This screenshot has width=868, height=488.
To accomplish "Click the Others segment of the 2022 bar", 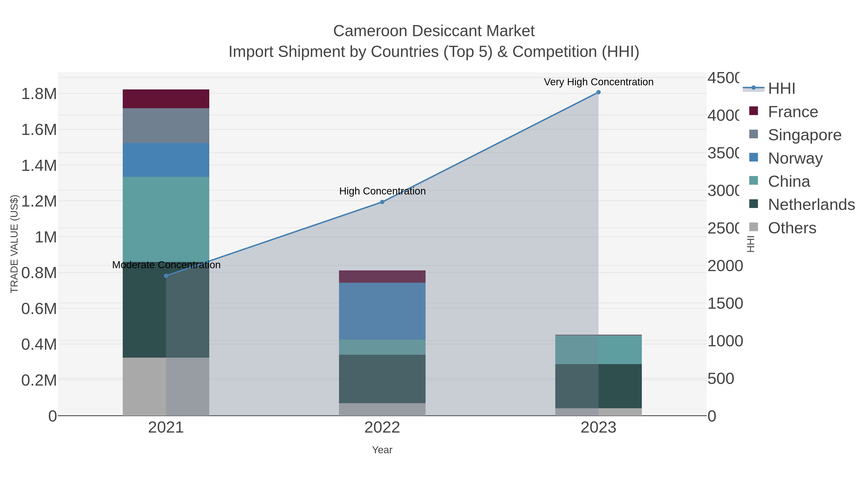I will click(382, 409).
